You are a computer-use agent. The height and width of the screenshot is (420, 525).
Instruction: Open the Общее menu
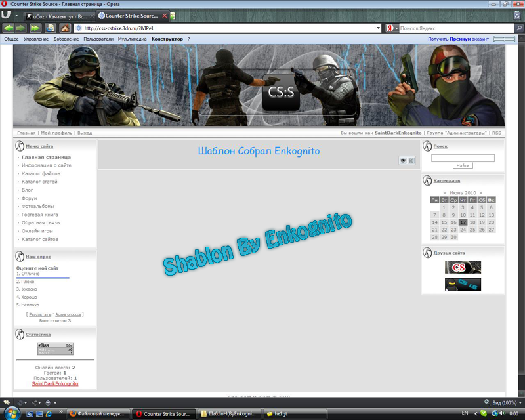tap(11, 39)
